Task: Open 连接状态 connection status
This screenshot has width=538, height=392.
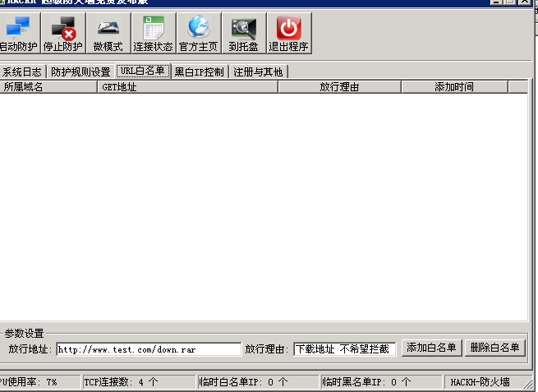Action: [154, 33]
